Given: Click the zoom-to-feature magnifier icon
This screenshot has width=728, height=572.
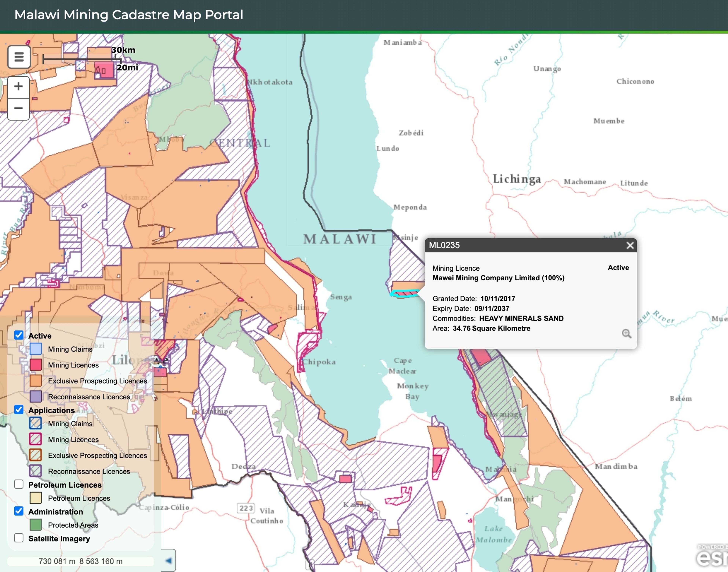Looking at the screenshot, I should coord(627,334).
